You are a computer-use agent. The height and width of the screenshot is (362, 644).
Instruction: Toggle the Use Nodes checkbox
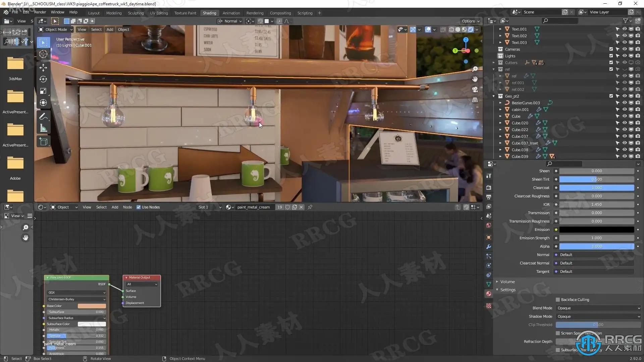[139, 207]
